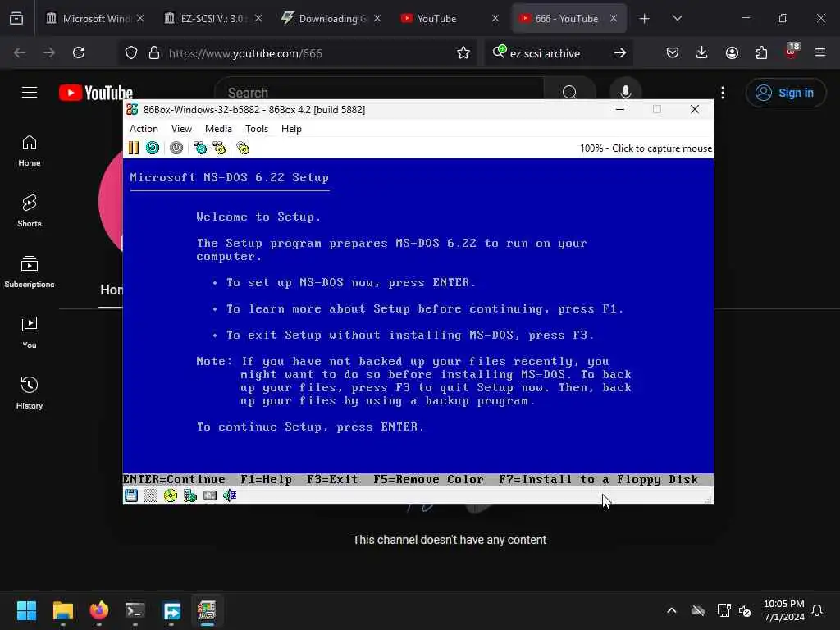Go back to the previous page

click(x=20, y=52)
